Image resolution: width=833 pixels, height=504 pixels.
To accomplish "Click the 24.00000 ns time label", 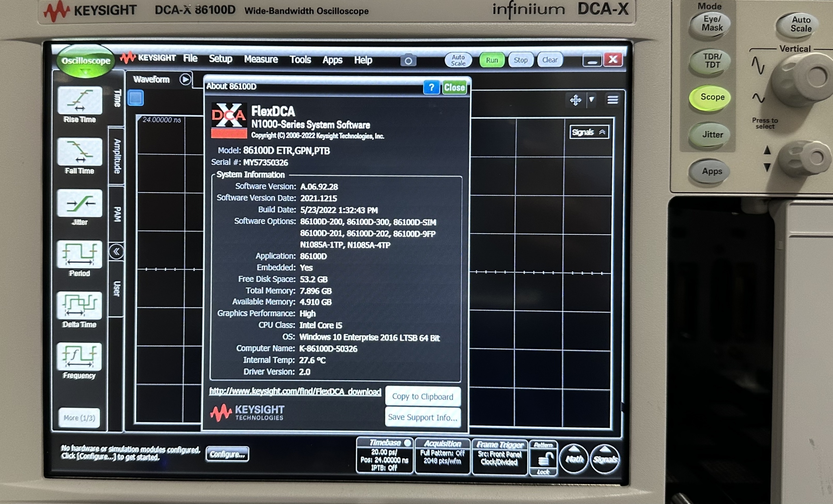I will pos(161,120).
